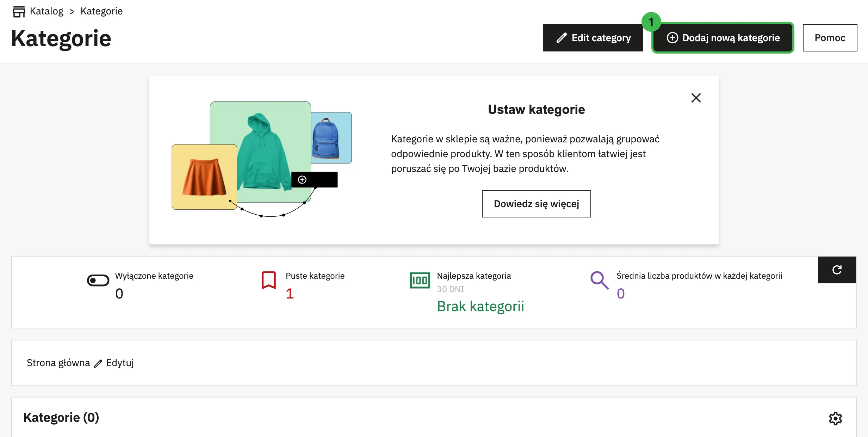
Task: Click the Ustaw kategorie heading
Action: [x=536, y=110]
